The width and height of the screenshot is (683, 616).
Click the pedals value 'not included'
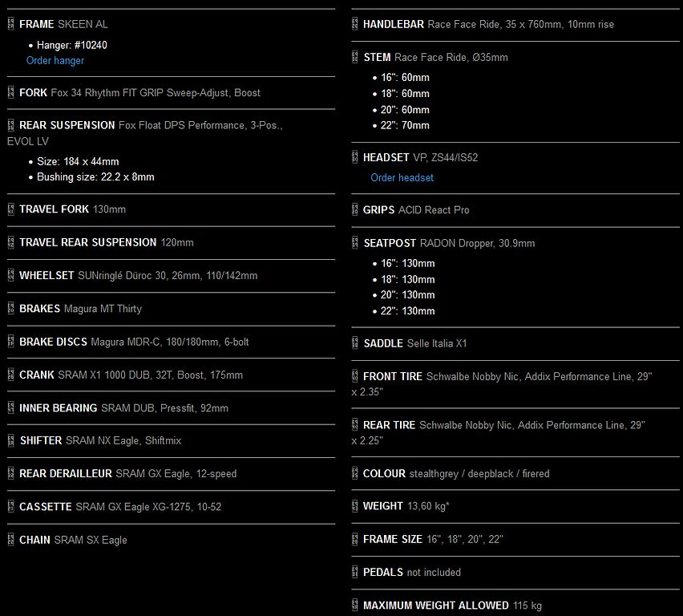point(434,573)
